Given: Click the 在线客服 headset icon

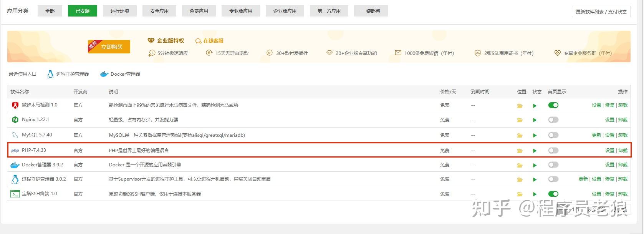Looking at the screenshot, I should pyautogui.click(x=198, y=41).
